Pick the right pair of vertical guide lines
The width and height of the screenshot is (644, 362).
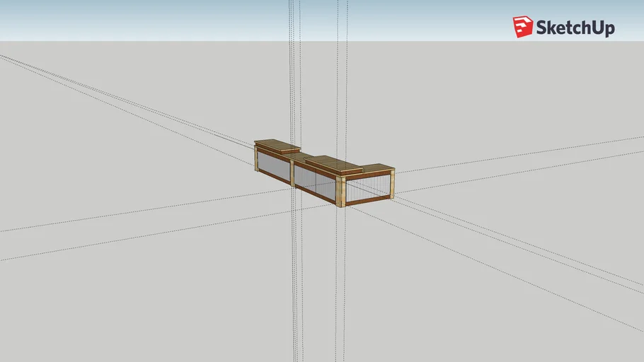[x=339, y=71]
